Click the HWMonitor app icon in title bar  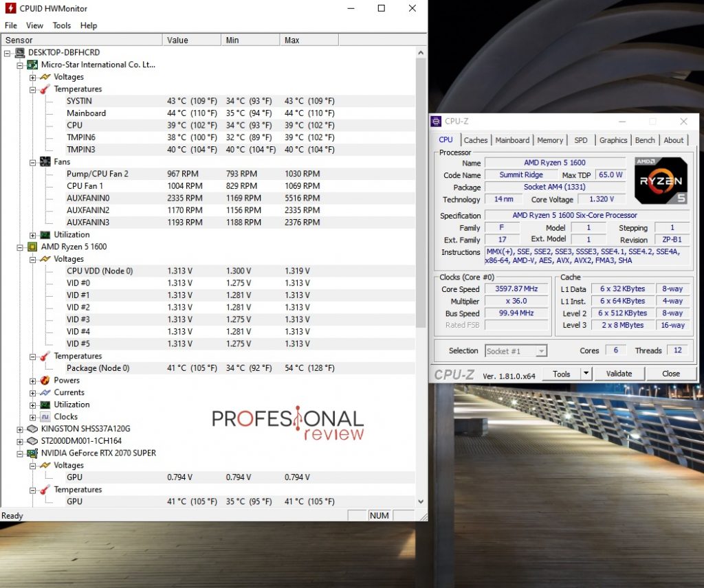[10, 8]
